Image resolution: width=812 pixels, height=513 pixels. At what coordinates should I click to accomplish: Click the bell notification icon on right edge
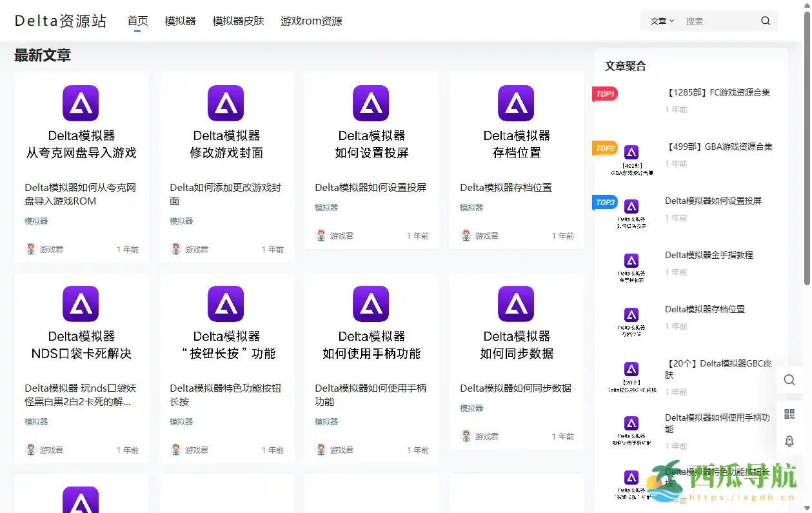click(x=789, y=441)
